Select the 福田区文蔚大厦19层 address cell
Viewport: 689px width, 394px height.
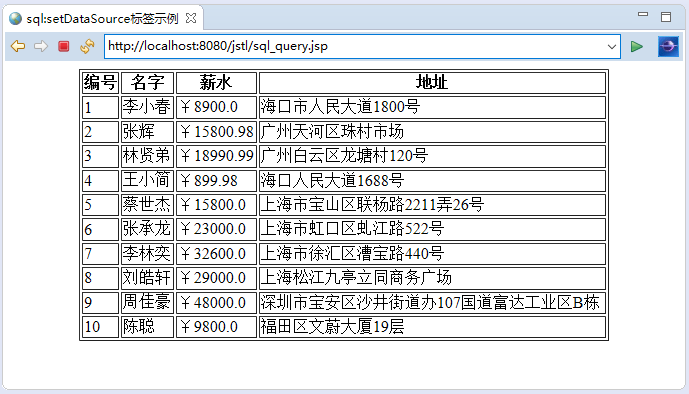(432, 327)
